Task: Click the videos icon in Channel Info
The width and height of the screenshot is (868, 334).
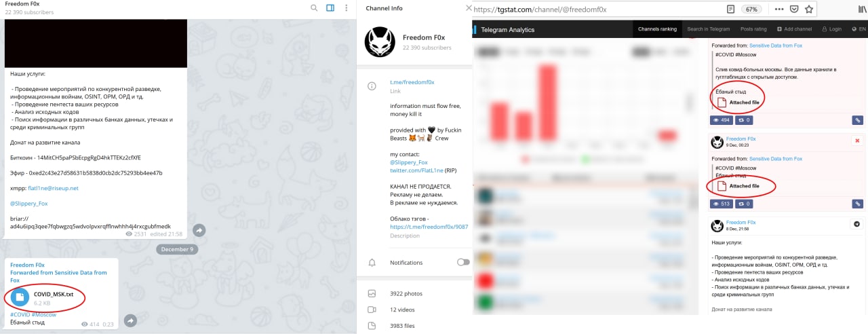Action: click(372, 310)
